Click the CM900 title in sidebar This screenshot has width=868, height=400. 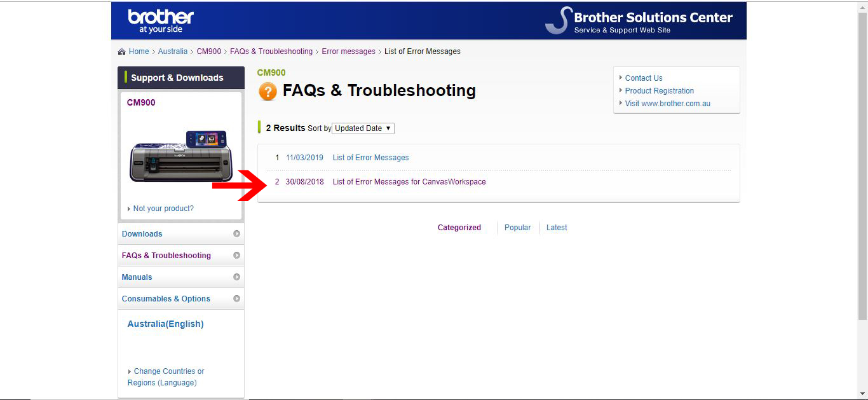tap(141, 102)
